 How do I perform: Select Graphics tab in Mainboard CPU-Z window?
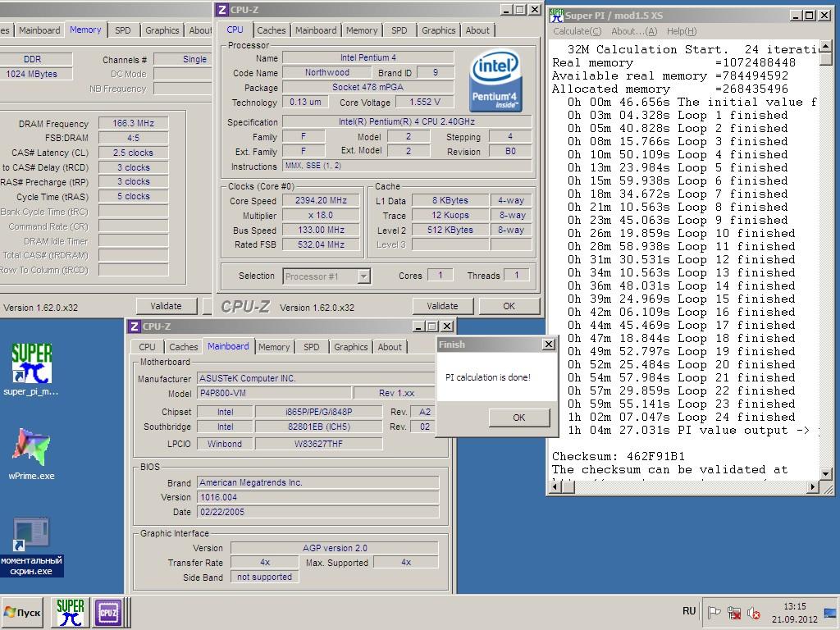350,347
